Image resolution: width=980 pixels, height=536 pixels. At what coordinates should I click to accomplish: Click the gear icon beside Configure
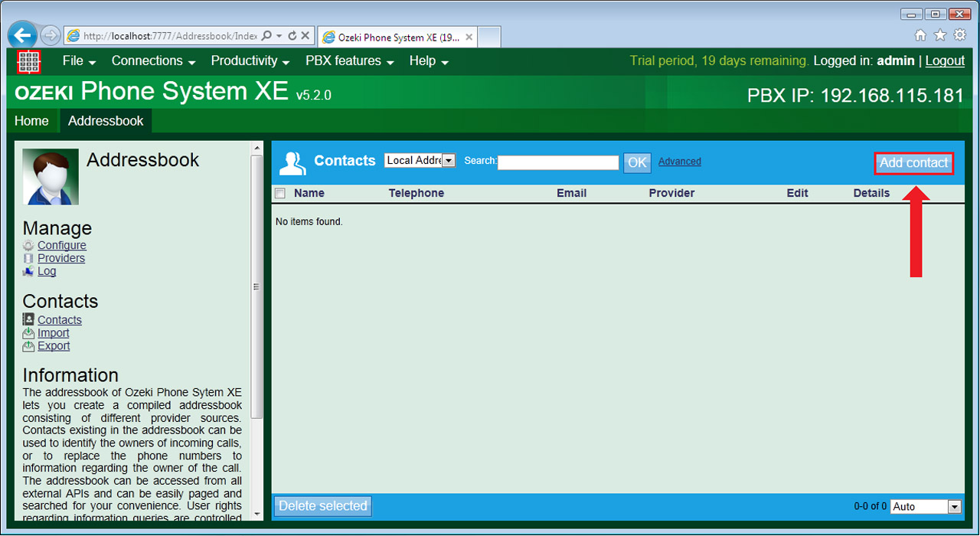click(28, 246)
